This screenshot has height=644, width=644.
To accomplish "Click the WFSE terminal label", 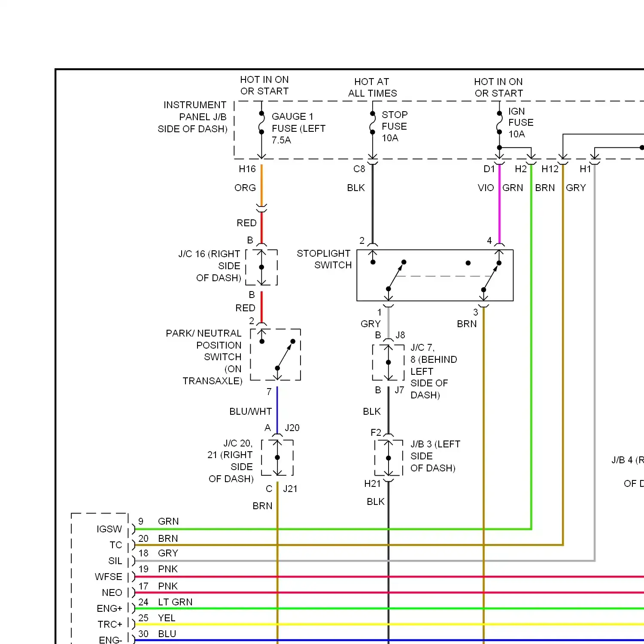I will click(109, 577).
